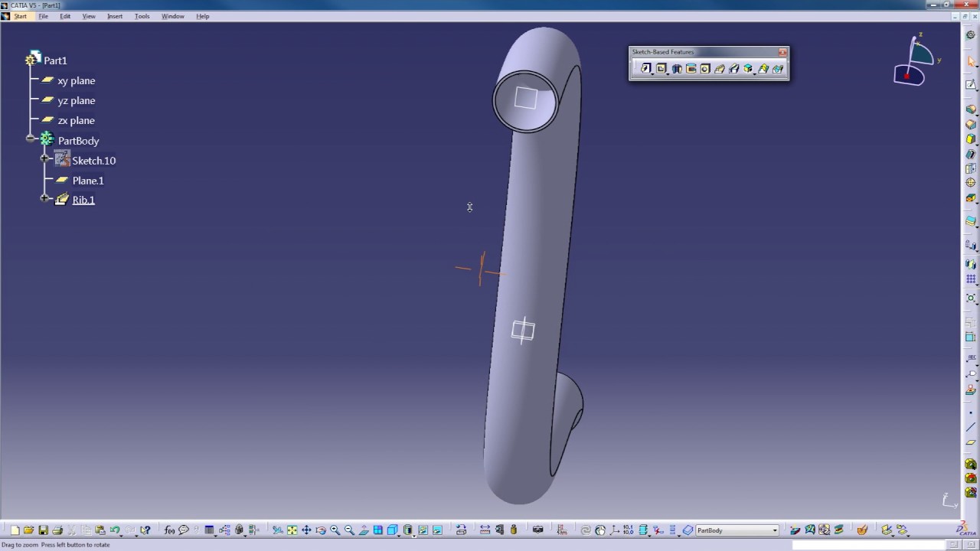This screenshot has height=551, width=980.
Task: Open the Pad sub-tool dropdown arrow
Action: pos(652,73)
